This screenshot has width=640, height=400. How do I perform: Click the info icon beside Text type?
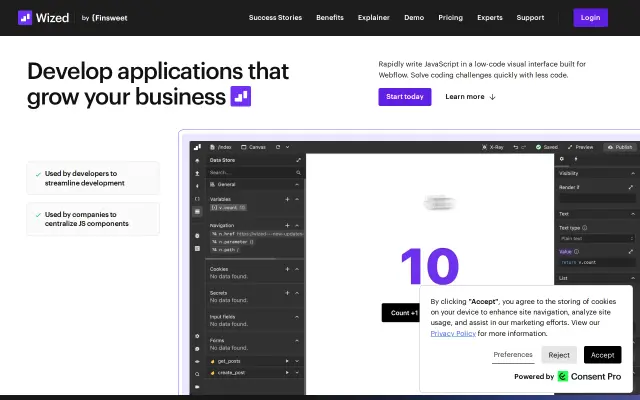(x=584, y=228)
